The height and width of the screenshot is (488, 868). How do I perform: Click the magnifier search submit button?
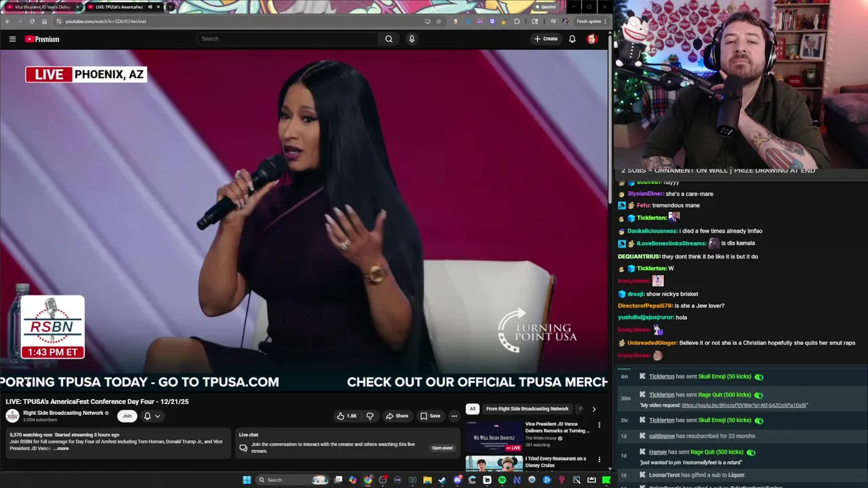[389, 39]
